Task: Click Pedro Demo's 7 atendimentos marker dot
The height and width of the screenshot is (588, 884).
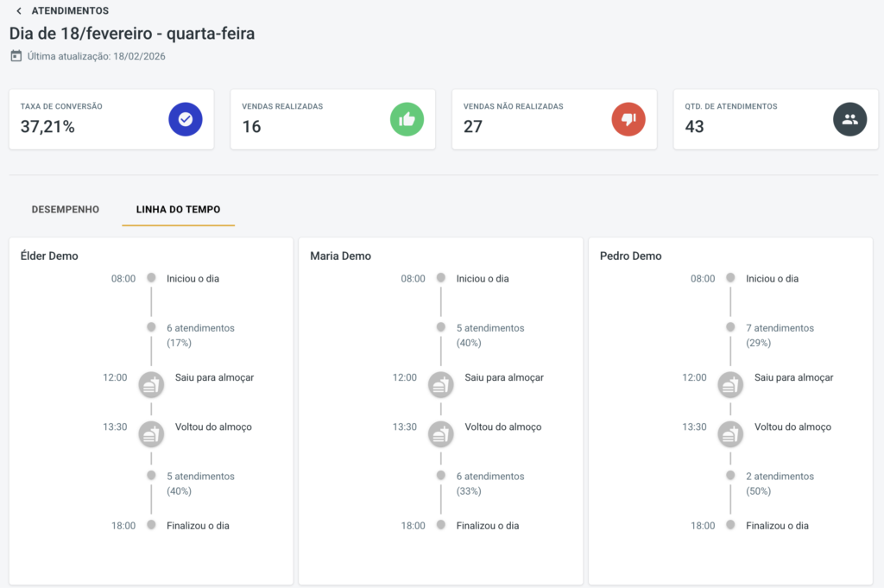Action: (x=730, y=327)
